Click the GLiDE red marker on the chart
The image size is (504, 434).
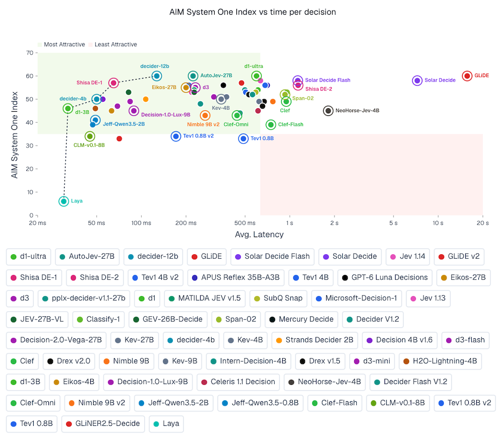coord(467,76)
